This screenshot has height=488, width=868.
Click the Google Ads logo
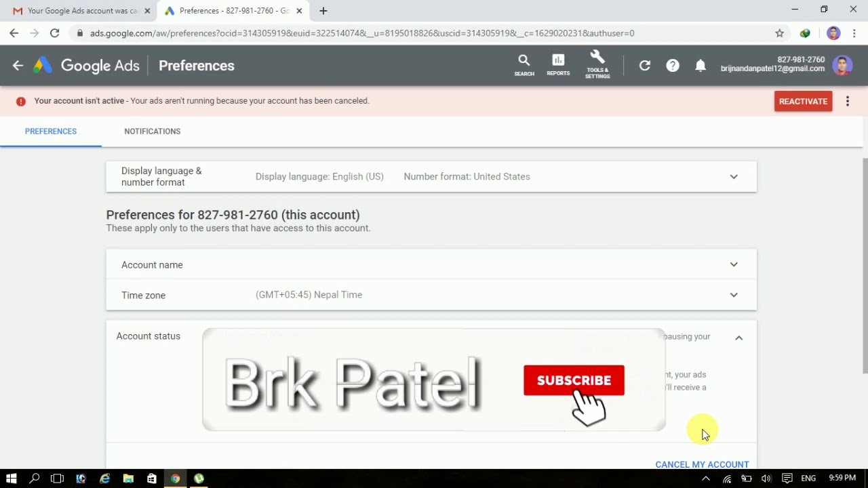point(86,66)
